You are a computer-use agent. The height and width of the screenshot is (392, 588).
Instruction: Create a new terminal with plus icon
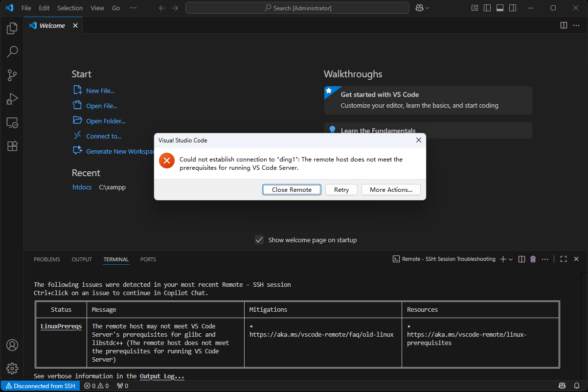pyautogui.click(x=503, y=259)
